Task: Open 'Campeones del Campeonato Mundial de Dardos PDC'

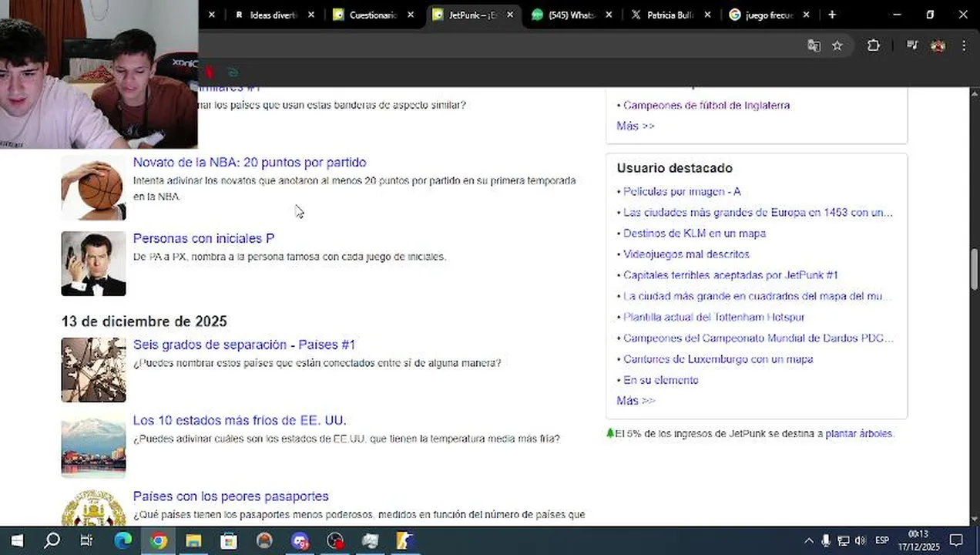Action: coord(759,338)
